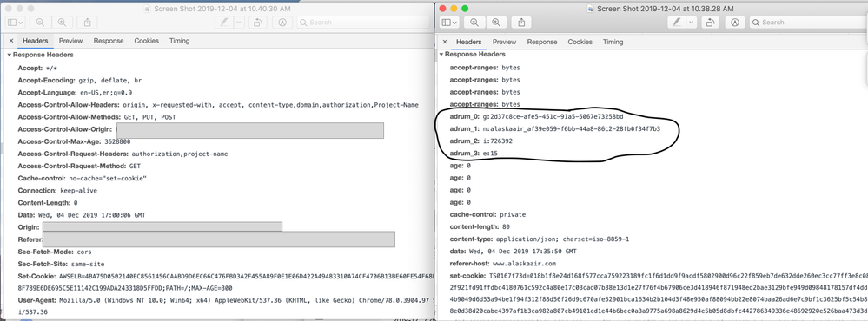
Task: Click Search field in the 10.40.30 window
Action: 363,23
